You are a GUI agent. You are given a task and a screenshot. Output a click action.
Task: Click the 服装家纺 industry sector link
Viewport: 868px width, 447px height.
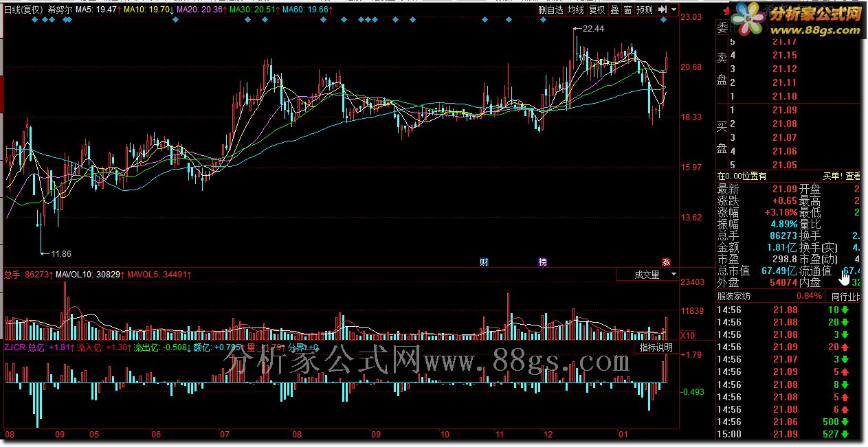pyautogui.click(x=734, y=297)
